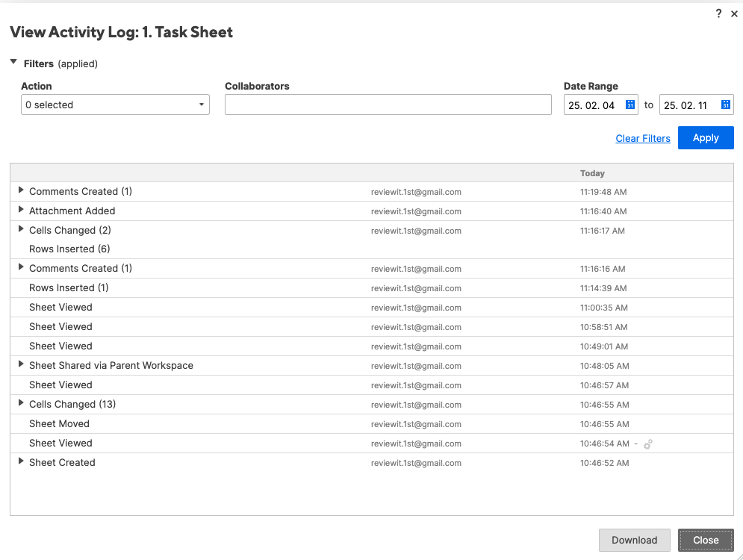Click the Collaborators input field
743x560 pixels.
388,105
